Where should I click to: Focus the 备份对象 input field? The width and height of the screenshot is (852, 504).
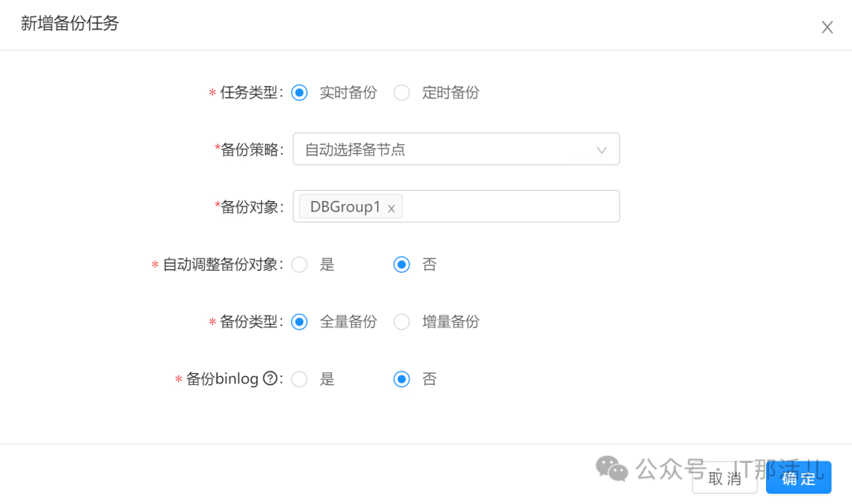[509, 207]
